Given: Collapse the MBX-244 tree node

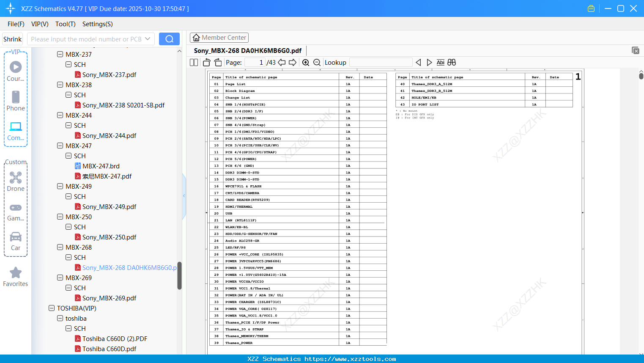Looking at the screenshot, I should pyautogui.click(x=60, y=115).
